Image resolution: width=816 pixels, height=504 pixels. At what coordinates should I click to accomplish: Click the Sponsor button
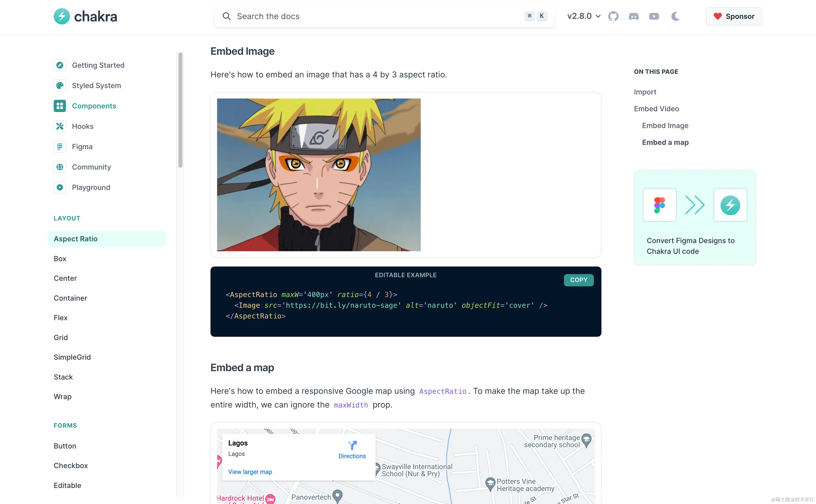coord(734,16)
